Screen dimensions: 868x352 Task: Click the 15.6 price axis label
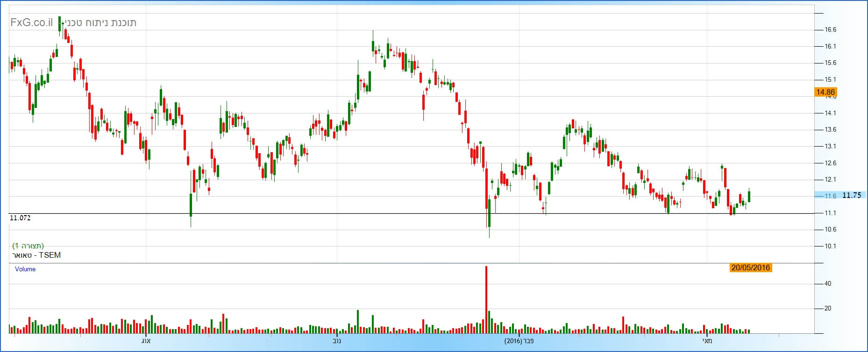830,63
